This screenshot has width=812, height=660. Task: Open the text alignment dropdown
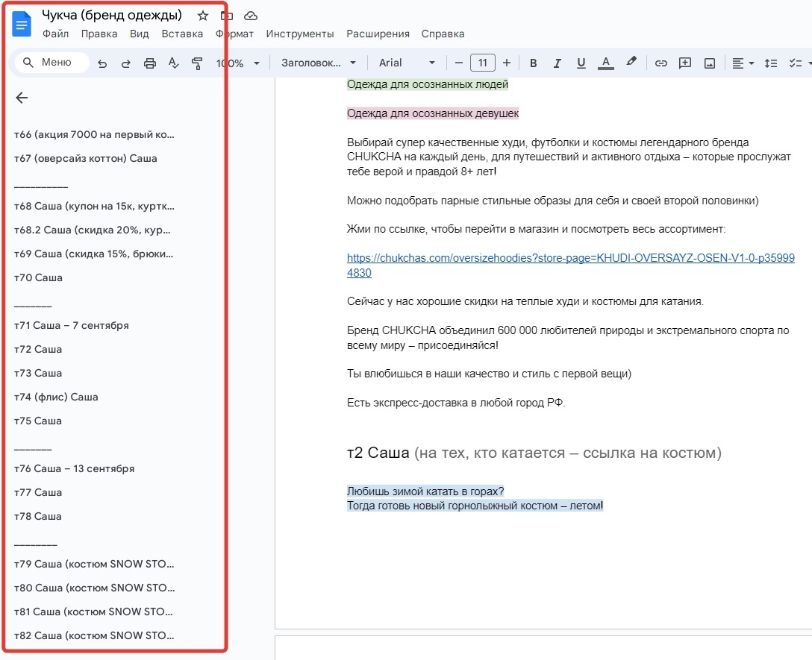[743, 63]
